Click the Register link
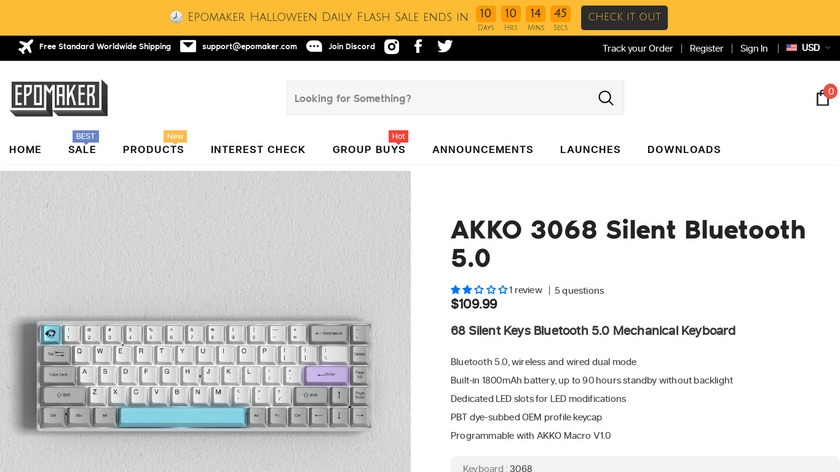 [706, 48]
